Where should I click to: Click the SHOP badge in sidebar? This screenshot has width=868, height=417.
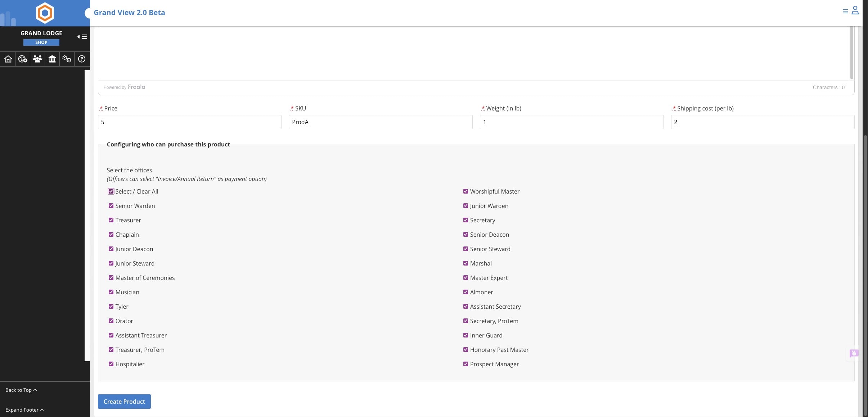coord(41,42)
